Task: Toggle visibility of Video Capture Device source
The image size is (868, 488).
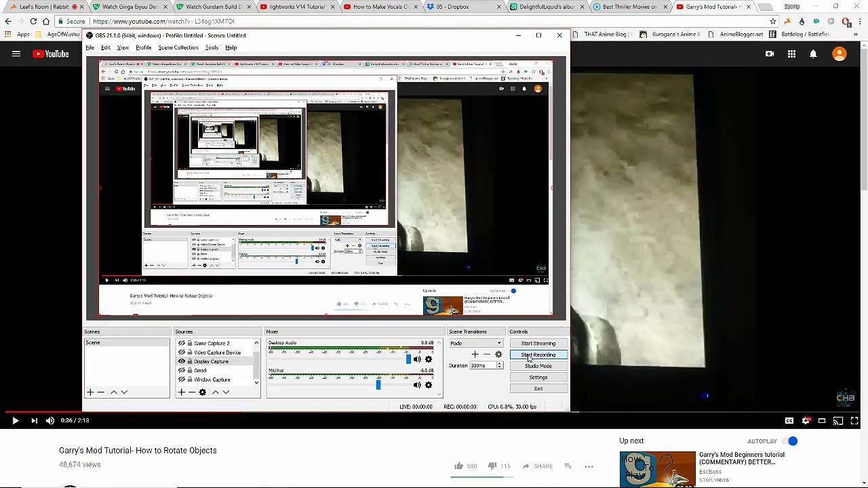Action: [181, 352]
